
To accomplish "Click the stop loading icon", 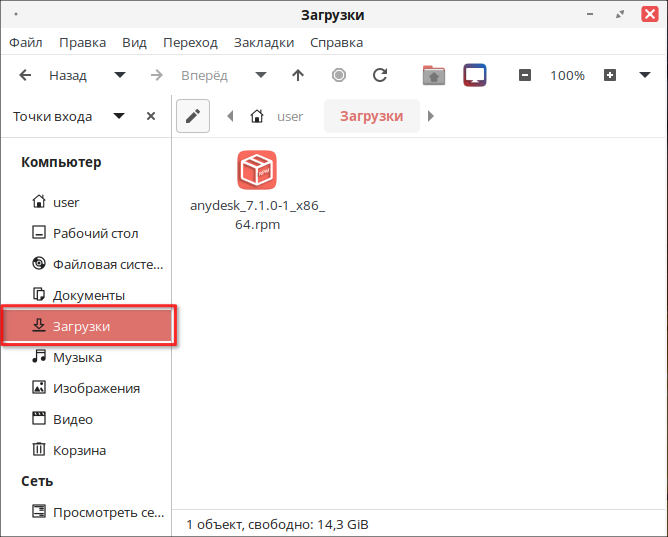I will tap(339, 75).
